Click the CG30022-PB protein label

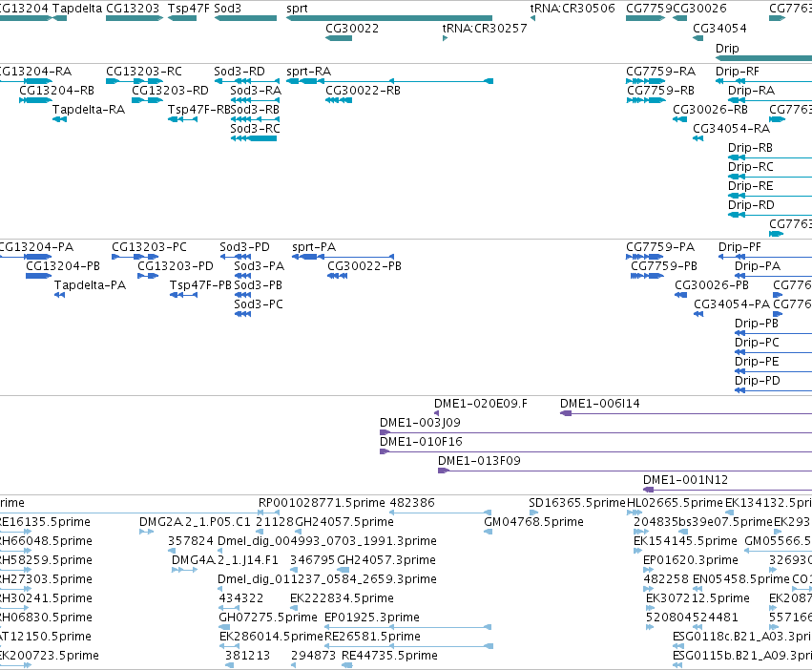(364, 266)
